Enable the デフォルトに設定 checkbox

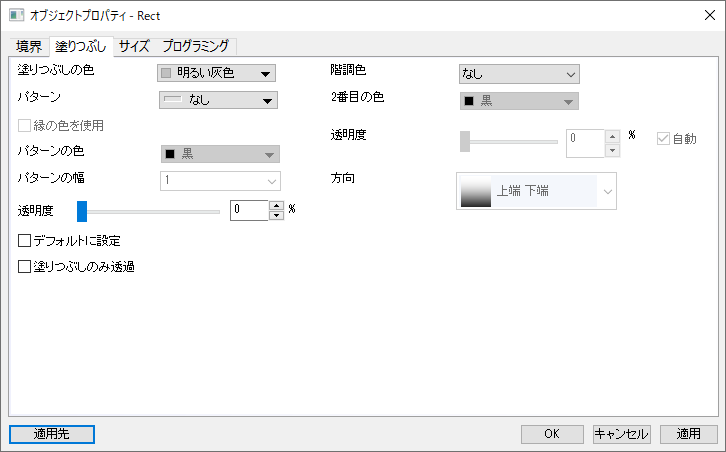24,241
